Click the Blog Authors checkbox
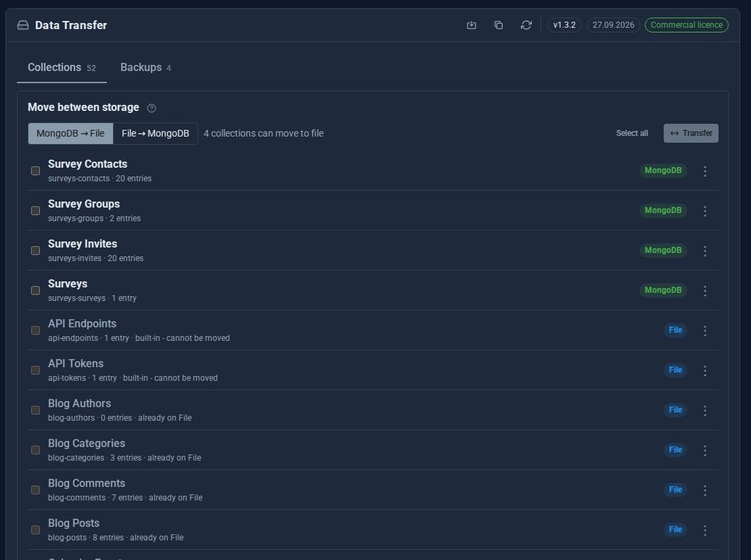The image size is (751, 560). [x=35, y=410]
